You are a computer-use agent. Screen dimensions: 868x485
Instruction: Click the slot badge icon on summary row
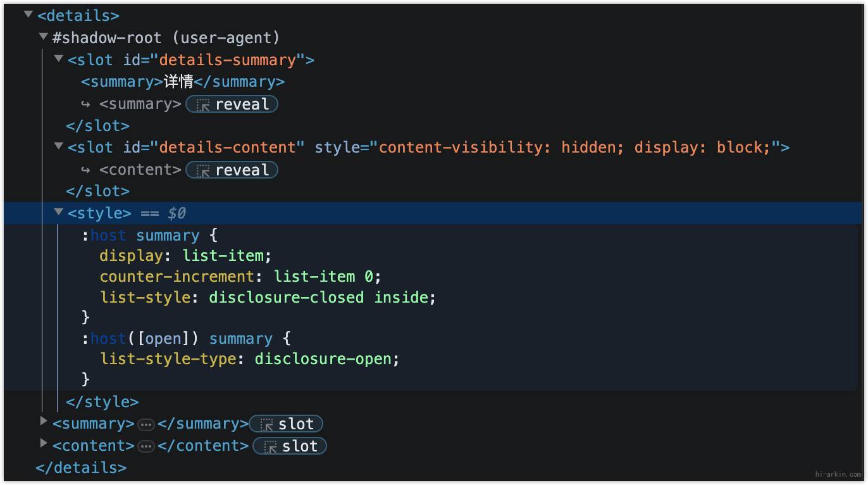pos(267,424)
